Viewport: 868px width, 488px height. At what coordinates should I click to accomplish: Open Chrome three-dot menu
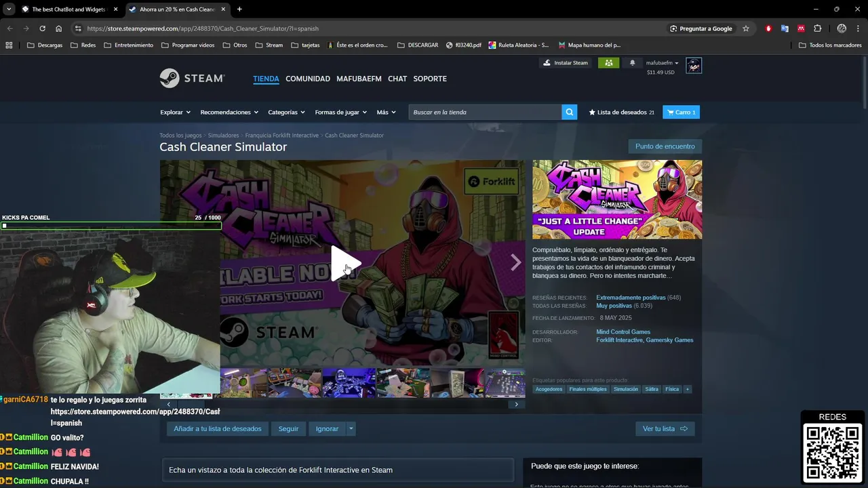(x=858, y=28)
